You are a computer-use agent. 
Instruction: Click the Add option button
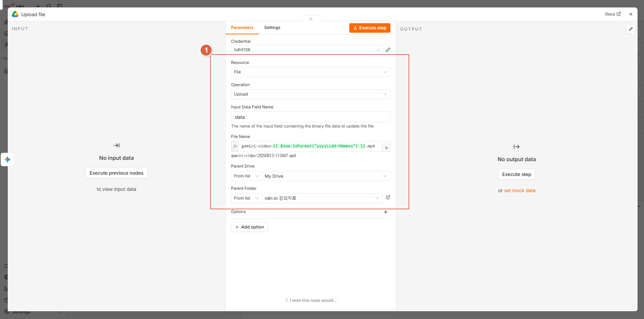(x=250, y=227)
